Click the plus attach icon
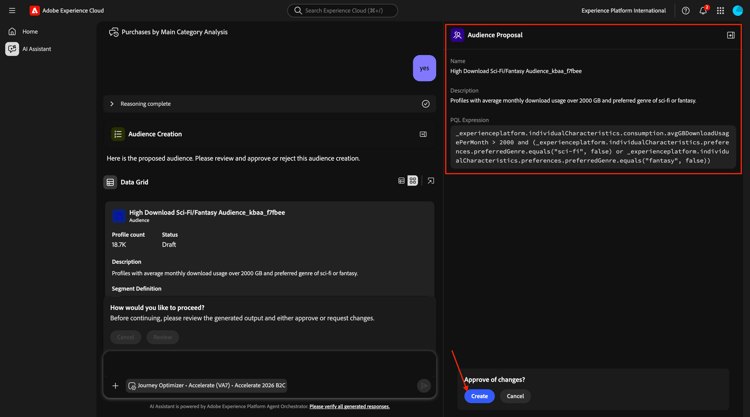 click(115, 385)
